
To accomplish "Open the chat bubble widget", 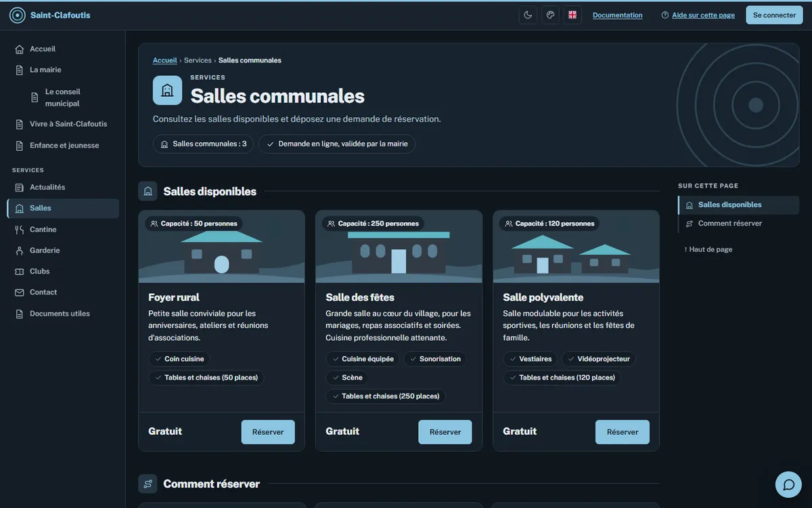I will 788,485.
